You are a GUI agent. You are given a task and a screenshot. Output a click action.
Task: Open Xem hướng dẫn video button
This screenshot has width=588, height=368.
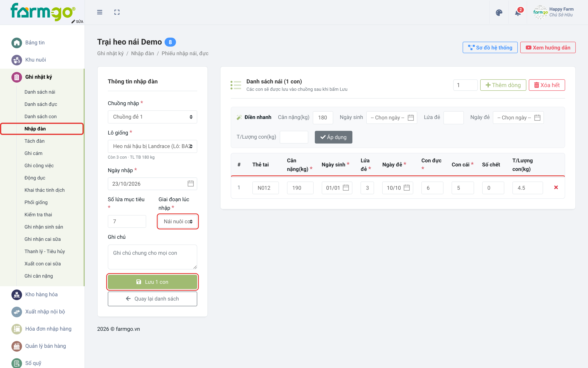[x=548, y=47]
